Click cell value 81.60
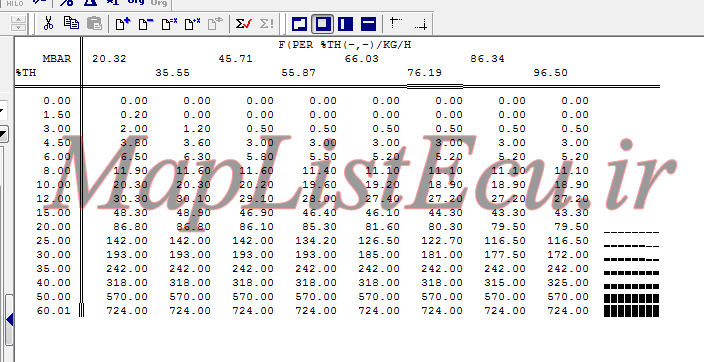Viewport: 704px width, 362px height. tap(382, 227)
